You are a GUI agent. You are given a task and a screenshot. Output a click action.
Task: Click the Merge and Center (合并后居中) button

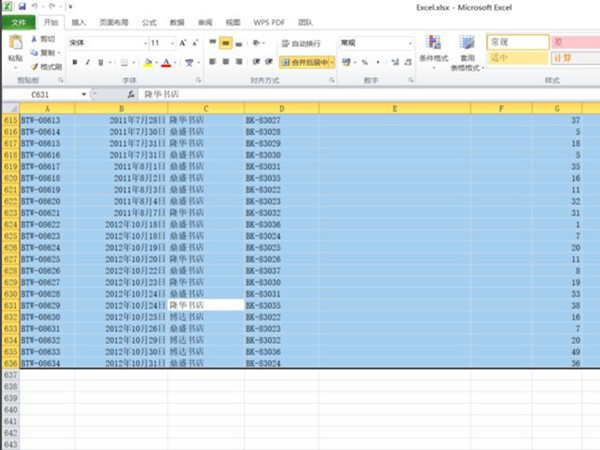coord(302,62)
